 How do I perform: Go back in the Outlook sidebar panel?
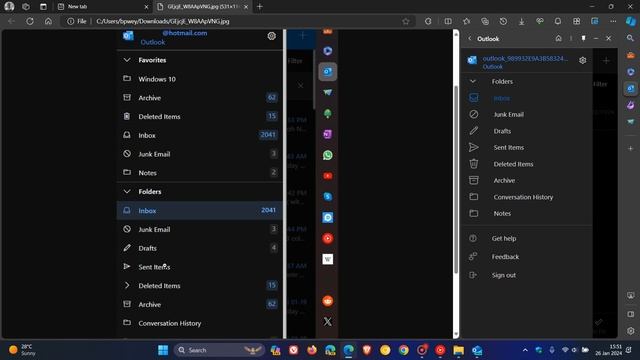tap(469, 38)
